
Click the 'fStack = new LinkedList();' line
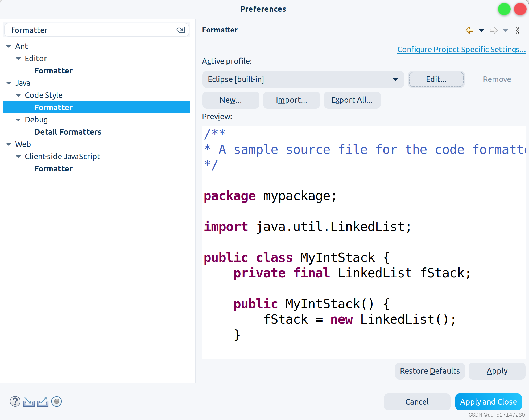tap(359, 320)
